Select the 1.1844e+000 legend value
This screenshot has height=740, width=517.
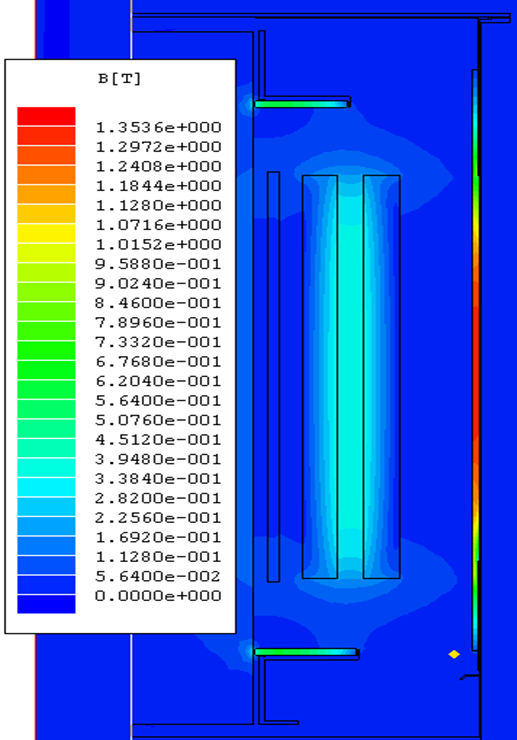159,186
